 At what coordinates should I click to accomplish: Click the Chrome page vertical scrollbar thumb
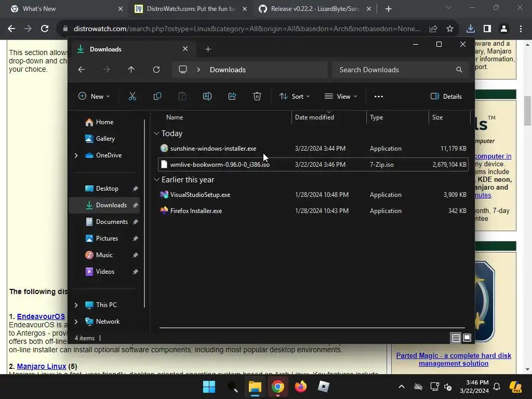(x=527, y=110)
